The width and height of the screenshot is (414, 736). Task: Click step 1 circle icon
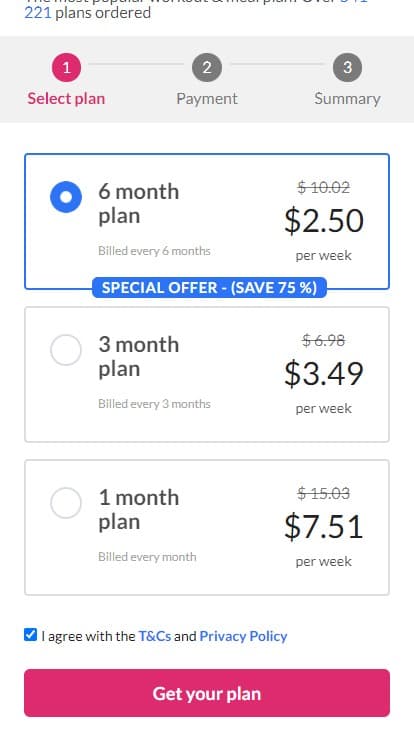[x=66, y=68]
